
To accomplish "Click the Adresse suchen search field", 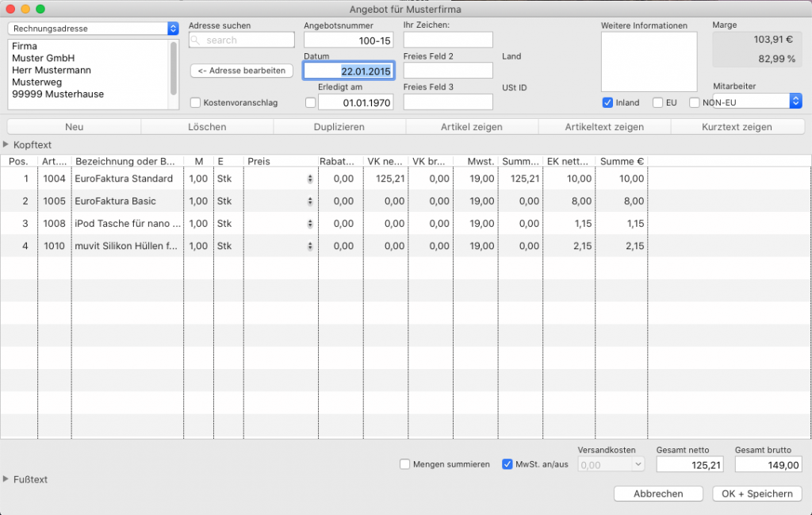I will coord(242,40).
